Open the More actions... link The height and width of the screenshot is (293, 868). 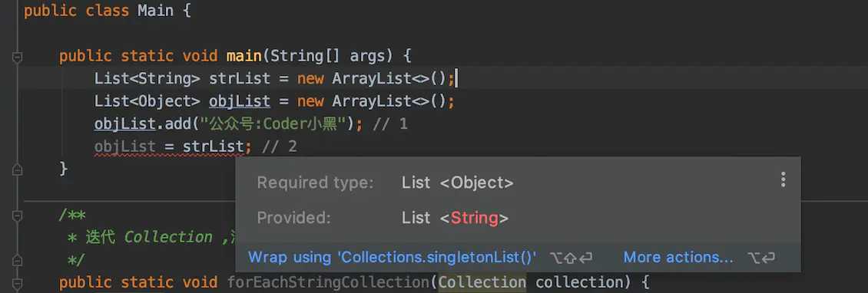point(678,257)
